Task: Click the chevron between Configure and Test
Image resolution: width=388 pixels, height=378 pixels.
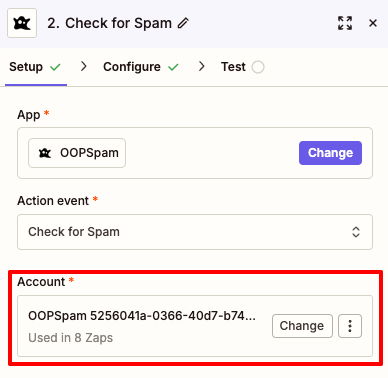Action: (x=201, y=67)
